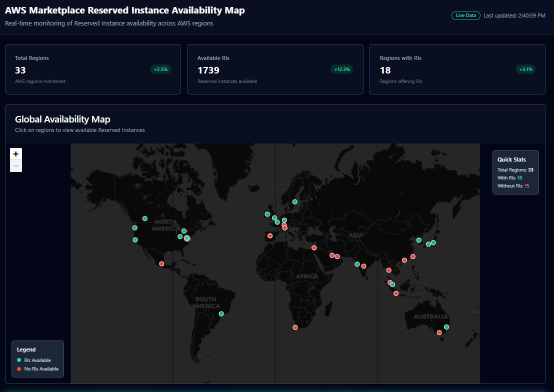The image size is (554, 392).
Task: Zoom out the map with minus button
Action: 16,166
